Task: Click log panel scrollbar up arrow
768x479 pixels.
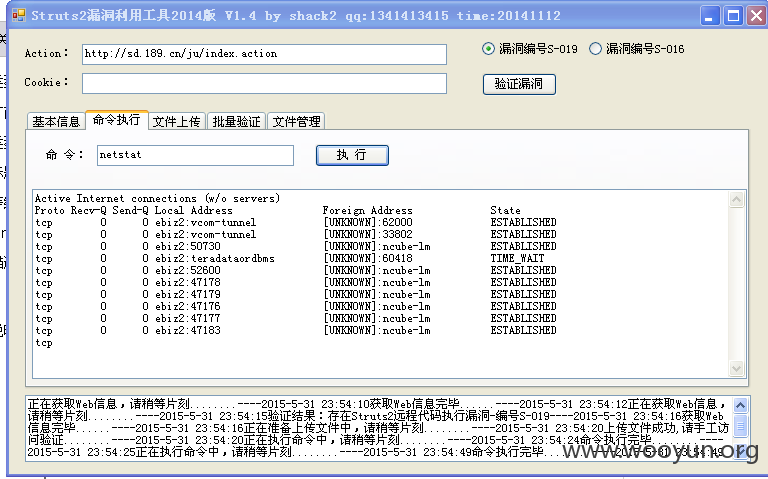Action: (740, 405)
